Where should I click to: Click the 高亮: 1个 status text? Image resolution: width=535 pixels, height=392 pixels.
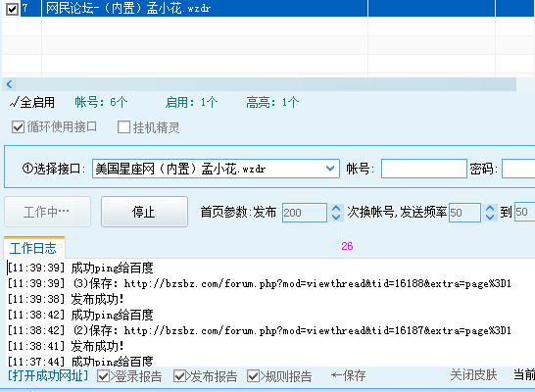pos(272,102)
